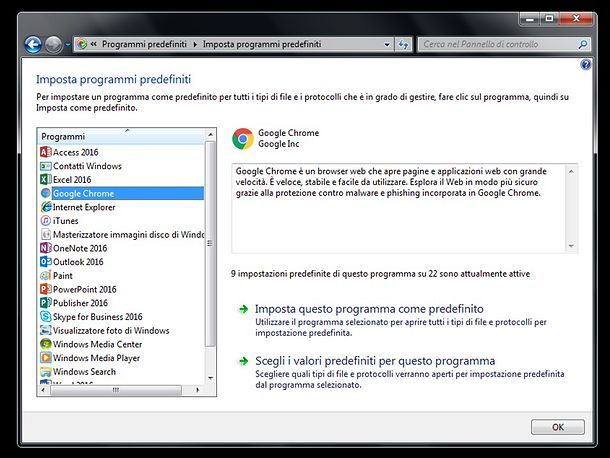
Task: Click the Excel 2016 icon
Action: (x=46, y=179)
